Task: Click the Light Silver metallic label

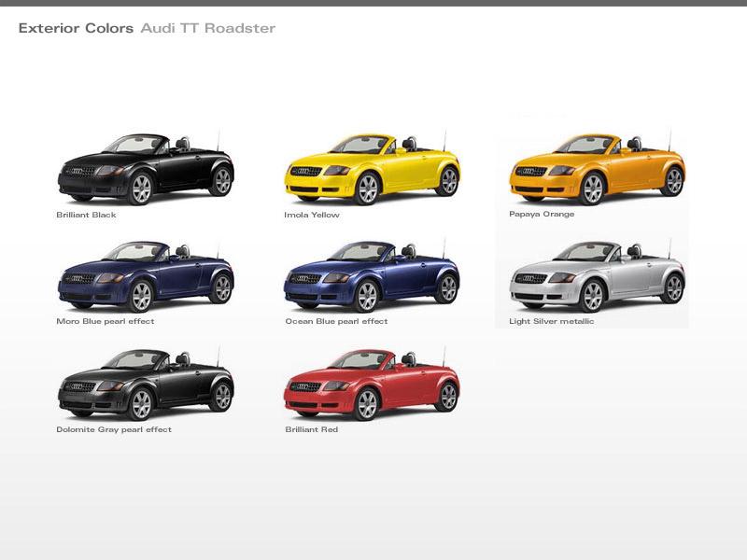Action: click(551, 321)
